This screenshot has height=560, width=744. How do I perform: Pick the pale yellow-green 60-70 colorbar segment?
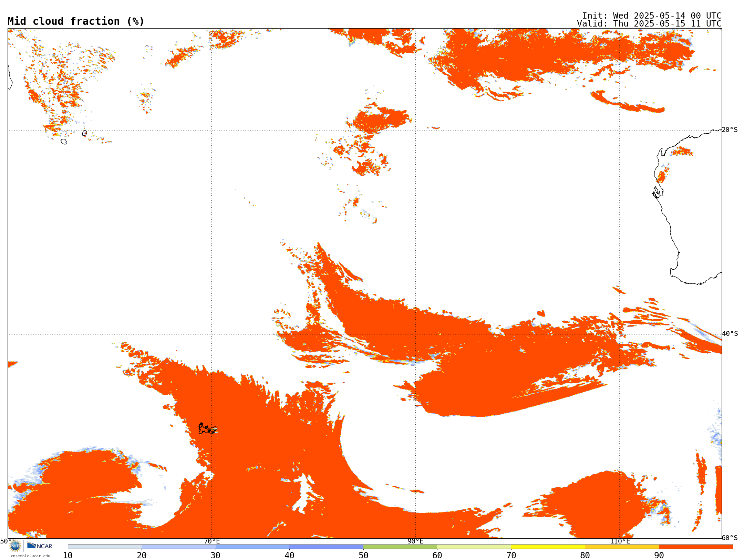(474, 547)
